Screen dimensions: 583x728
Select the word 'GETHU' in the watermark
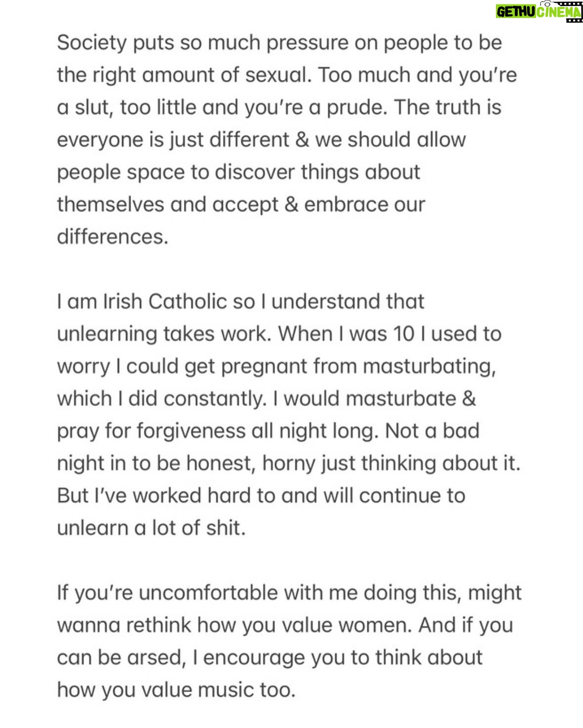pos(515,12)
